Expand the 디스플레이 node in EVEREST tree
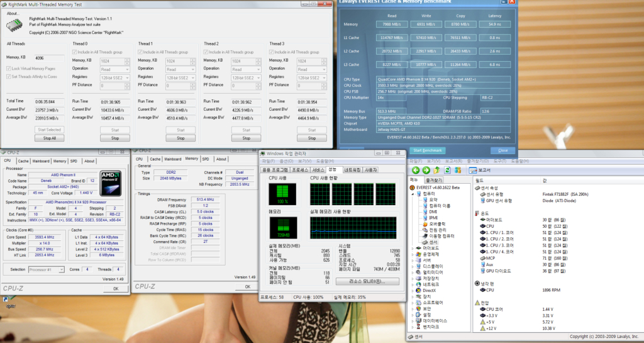 pyautogui.click(x=414, y=266)
